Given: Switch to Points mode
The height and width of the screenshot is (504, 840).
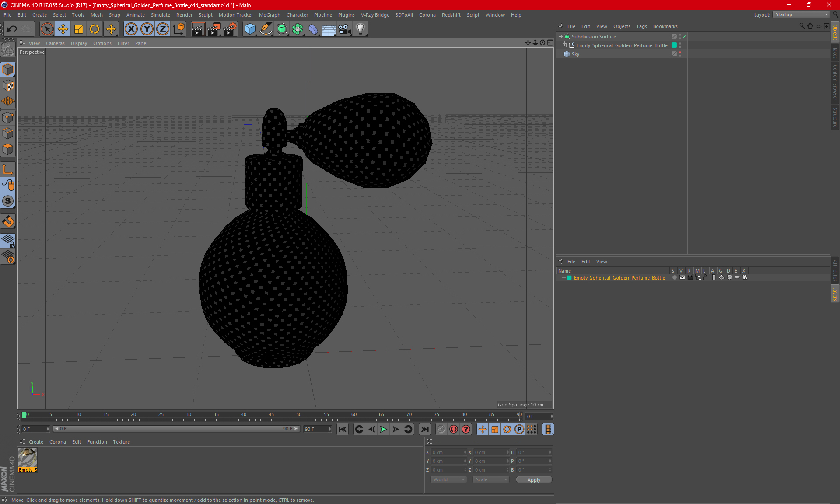Looking at the screenshot, I should tap(8, 118).
